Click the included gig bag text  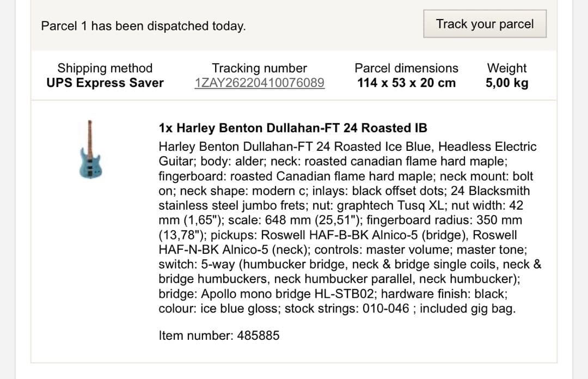coord(467,309)
